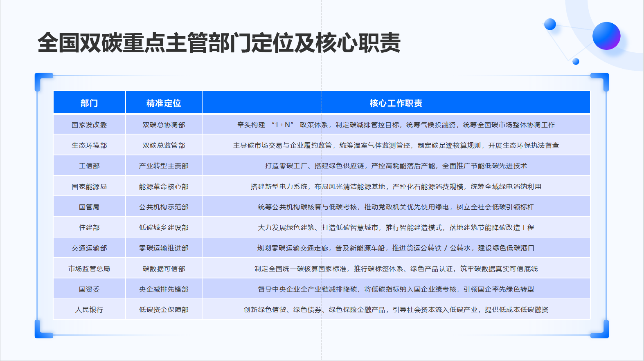Click the 核心工作职责 column header
The image size is (644, 361).
point(396,102)
